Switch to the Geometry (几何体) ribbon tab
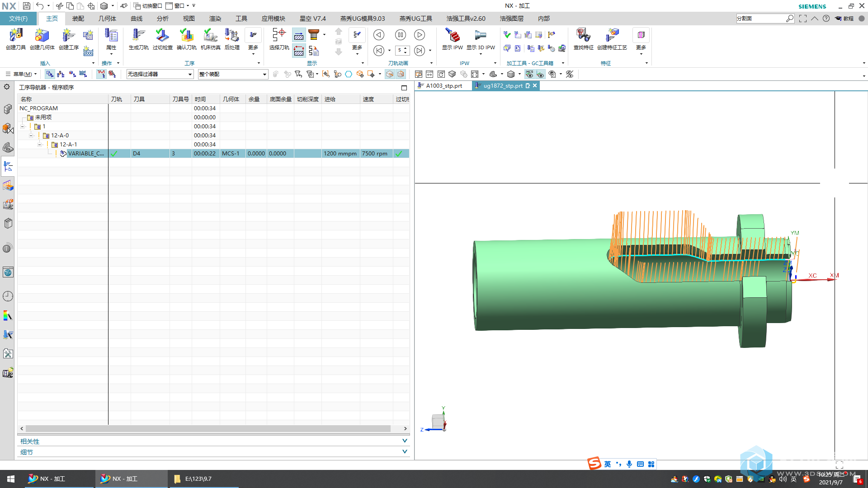The image size is (868, 488). [x=107, y=19]
